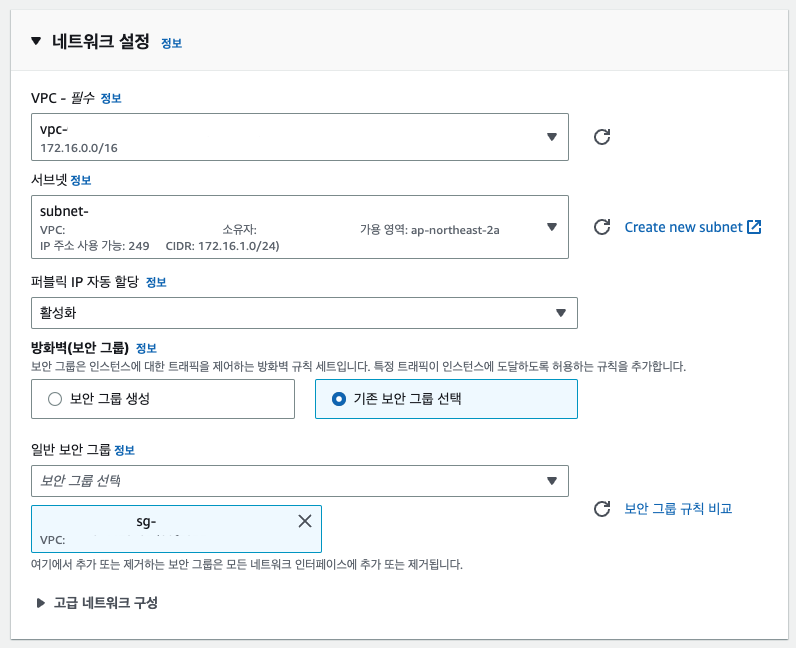Screen dimensions: 796x648
Task: Open 정보 link next to 서브넷
Action: pyautogui.click(x=81, y=180)
